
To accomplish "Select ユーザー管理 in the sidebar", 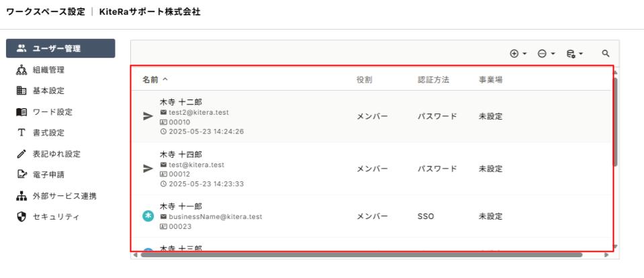I will 60,48.
